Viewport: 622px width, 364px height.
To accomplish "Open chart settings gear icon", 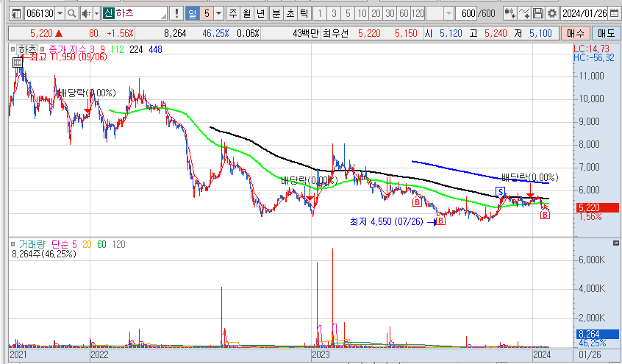I will 552,13.
